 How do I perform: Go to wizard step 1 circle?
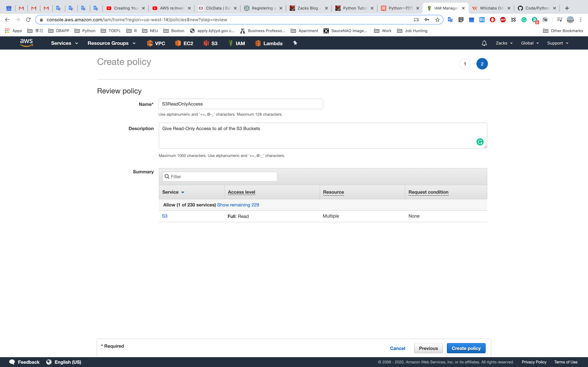(x=465, y=64)
